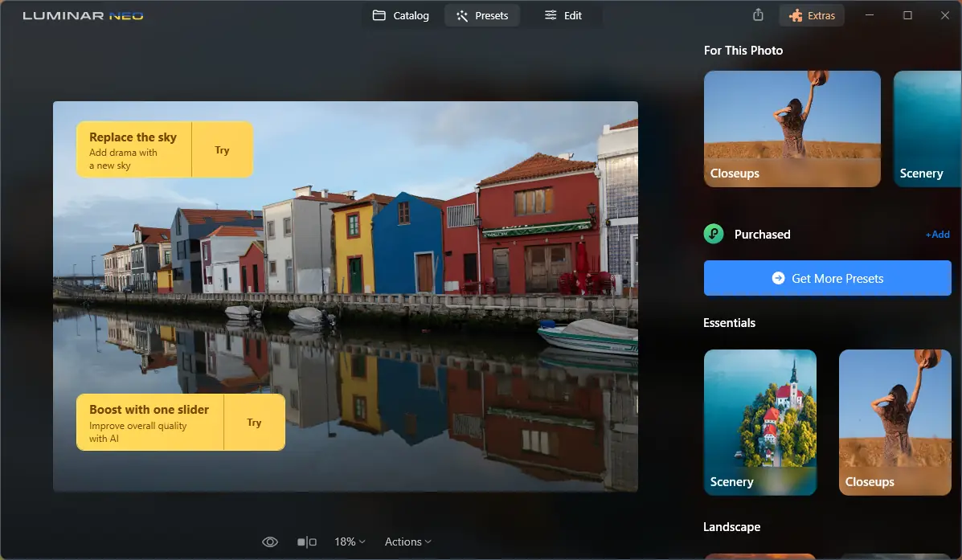Toggle the eye preview icon

(270, 542)
